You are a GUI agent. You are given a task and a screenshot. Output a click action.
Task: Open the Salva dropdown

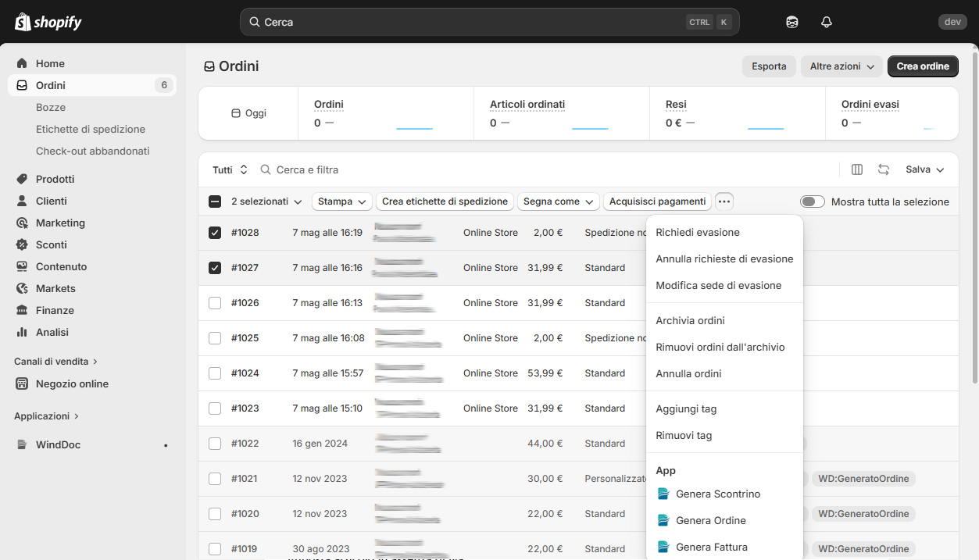click(x=925, y=169)
